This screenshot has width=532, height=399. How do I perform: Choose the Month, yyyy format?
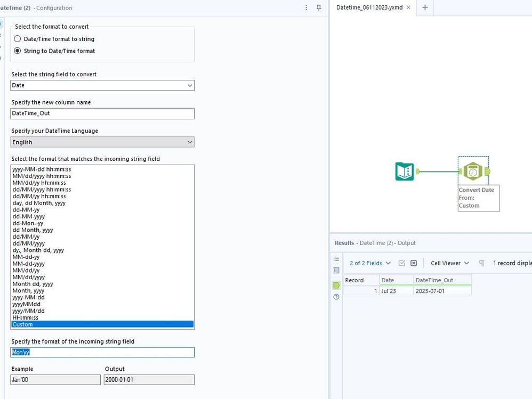tap(102, 290)
